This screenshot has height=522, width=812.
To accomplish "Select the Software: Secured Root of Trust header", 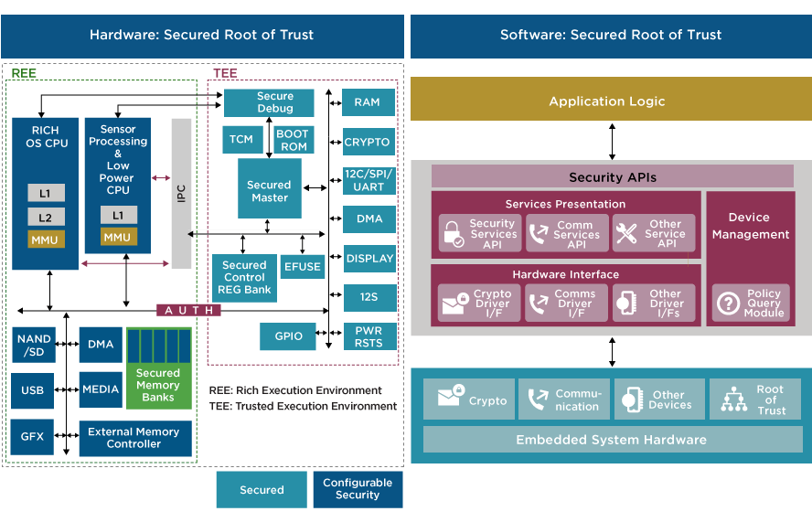I will (610, 36).
